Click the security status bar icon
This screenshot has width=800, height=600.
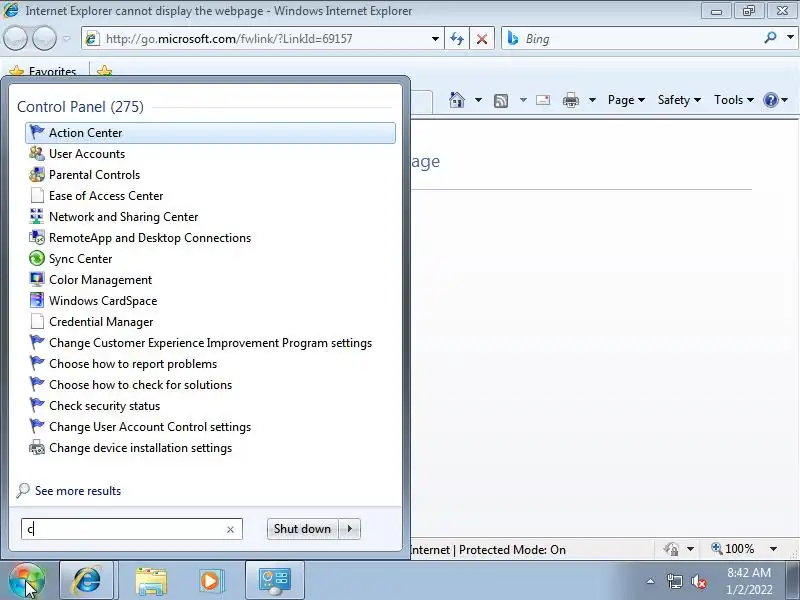point(671,549)
